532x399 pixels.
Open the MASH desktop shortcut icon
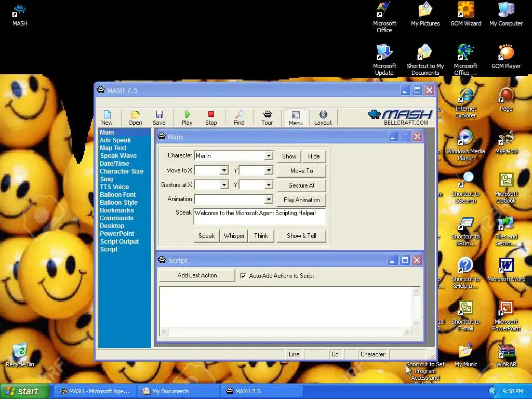coord(20,15)
